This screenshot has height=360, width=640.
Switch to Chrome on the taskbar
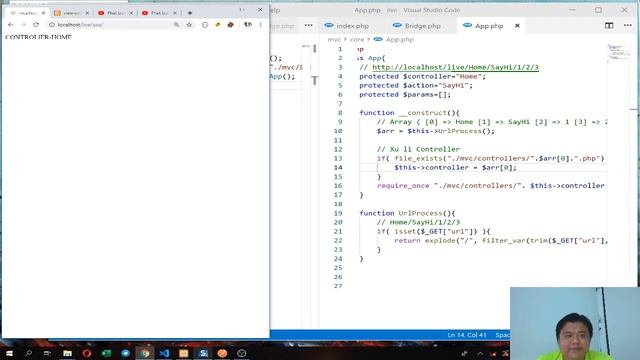145,353
